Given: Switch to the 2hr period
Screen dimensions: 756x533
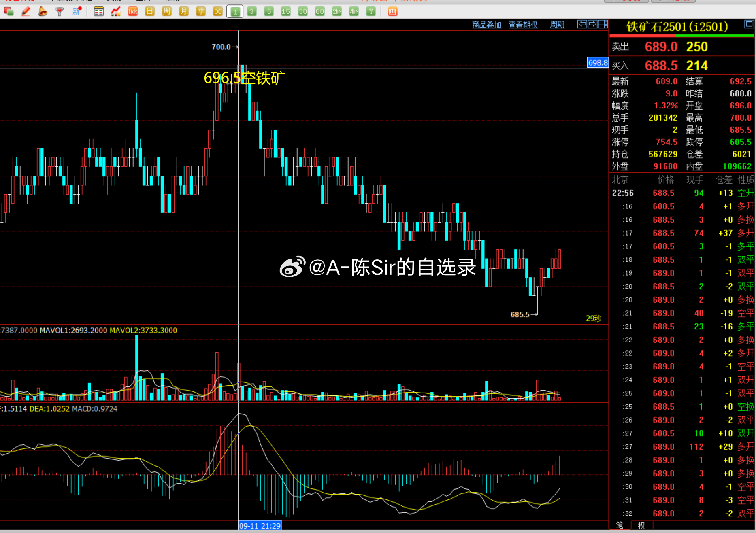Looking at the screenshot, I should (x=337, y=11).
